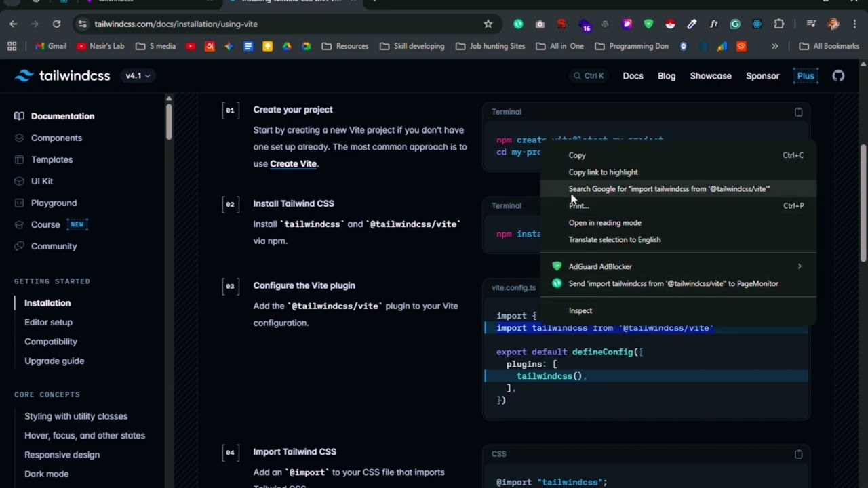Open the Chrome profile avatar

coord(833,24)
